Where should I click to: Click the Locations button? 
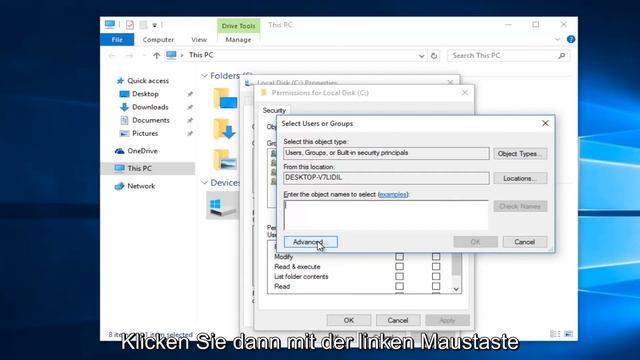click(x=520, y=178)
